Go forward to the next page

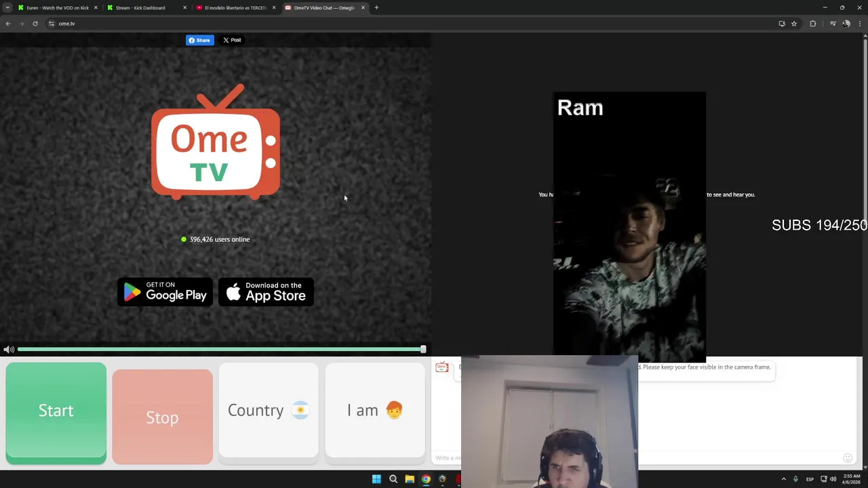click(22, 24)
